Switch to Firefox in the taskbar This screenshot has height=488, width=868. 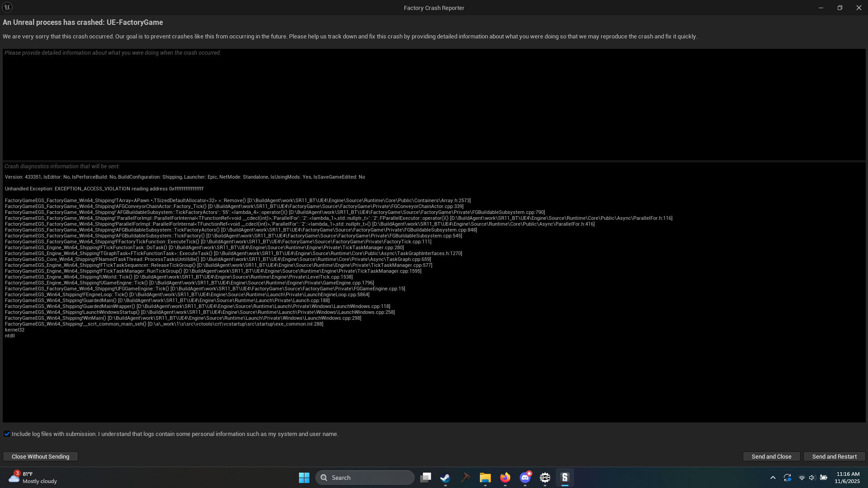click(505, 478)
